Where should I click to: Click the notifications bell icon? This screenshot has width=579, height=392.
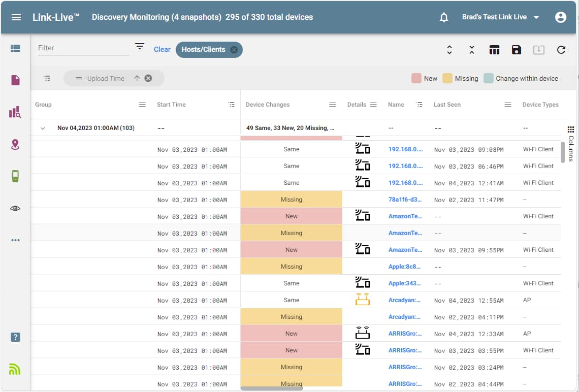pos(444,17)
